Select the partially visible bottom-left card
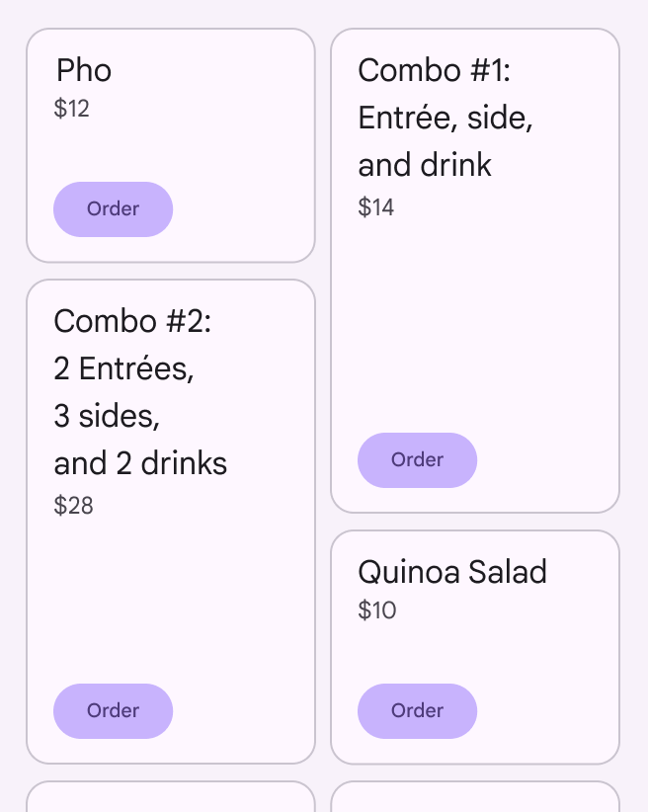 [x=170, y=797]
